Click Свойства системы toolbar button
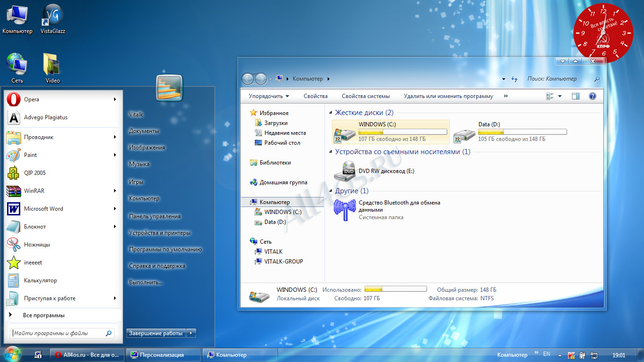 (x=366, y=96)
